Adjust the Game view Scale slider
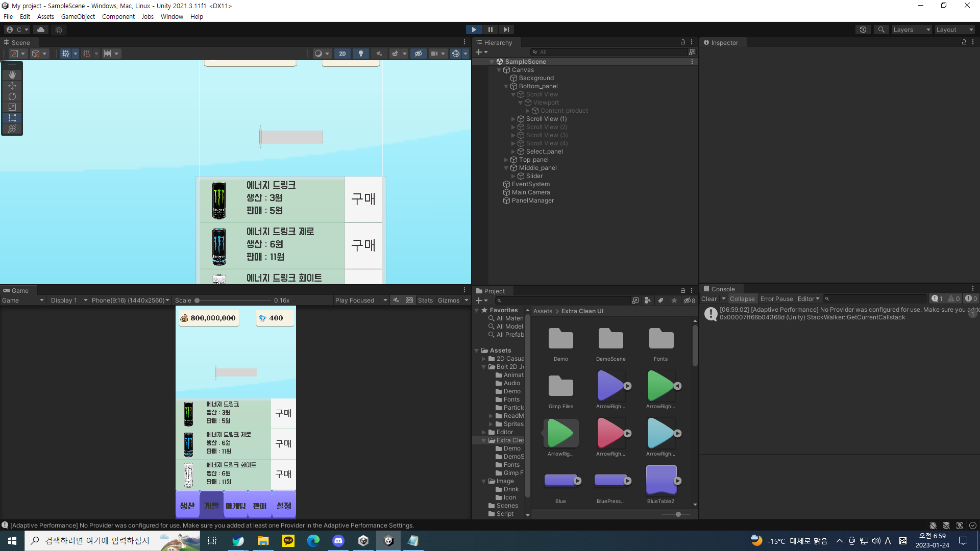Screen dimensions: 980x551 [x=198, y=300]
